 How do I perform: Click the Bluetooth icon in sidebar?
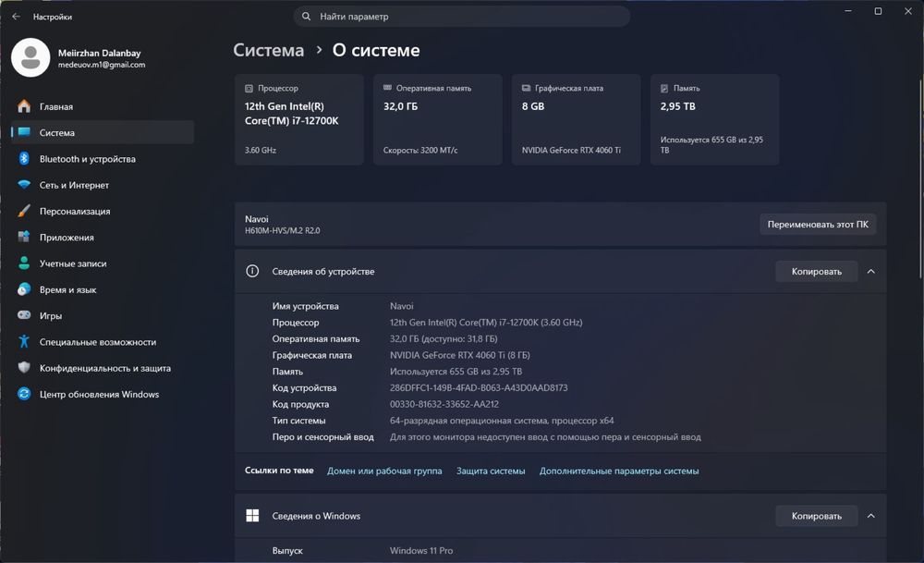24,159
